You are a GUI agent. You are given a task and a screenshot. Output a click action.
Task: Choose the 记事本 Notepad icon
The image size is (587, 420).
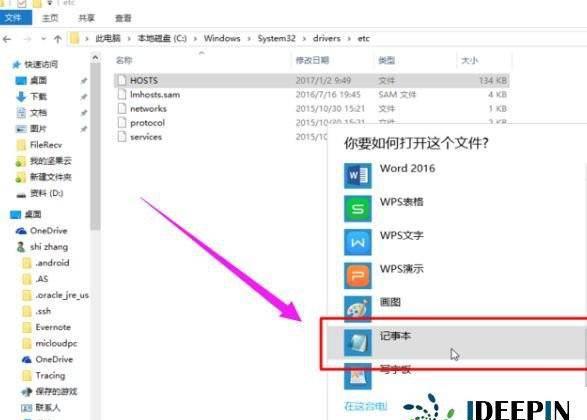(x=358, y=343)
